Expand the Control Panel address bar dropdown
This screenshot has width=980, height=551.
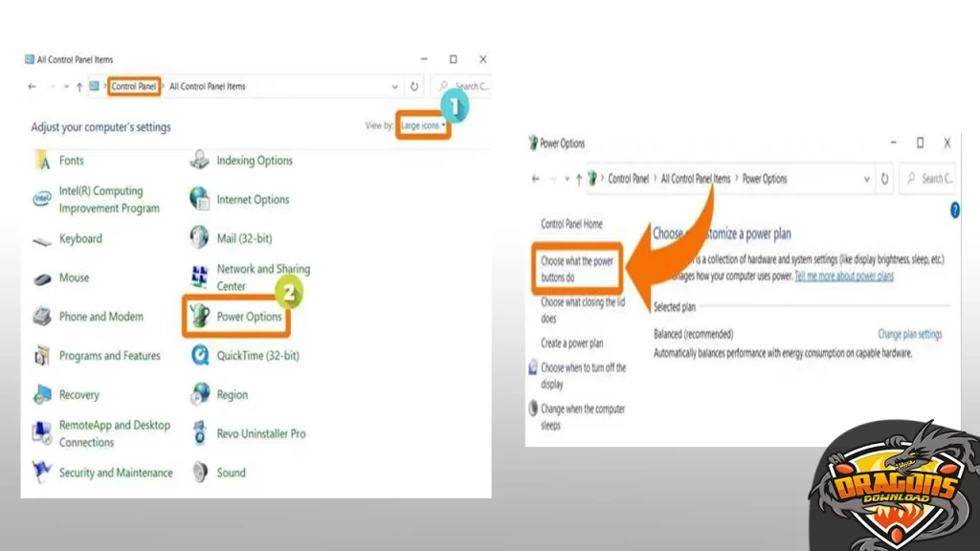[x=394, y=86]
